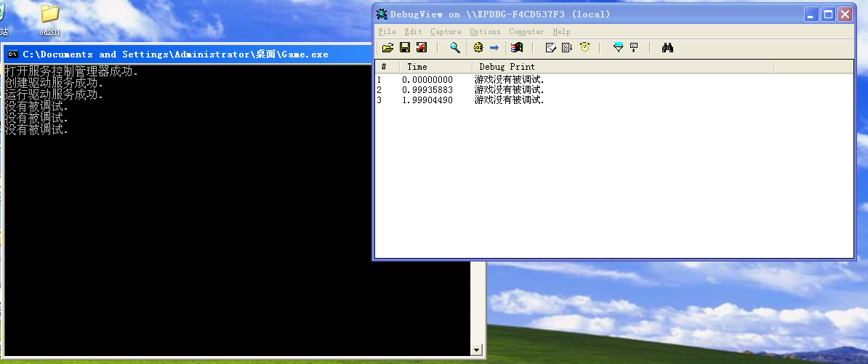Viewport: 868px width, 364px height.
Task: Click the Save floppy disk icon in DebugView
Action: tap(405, 47)
